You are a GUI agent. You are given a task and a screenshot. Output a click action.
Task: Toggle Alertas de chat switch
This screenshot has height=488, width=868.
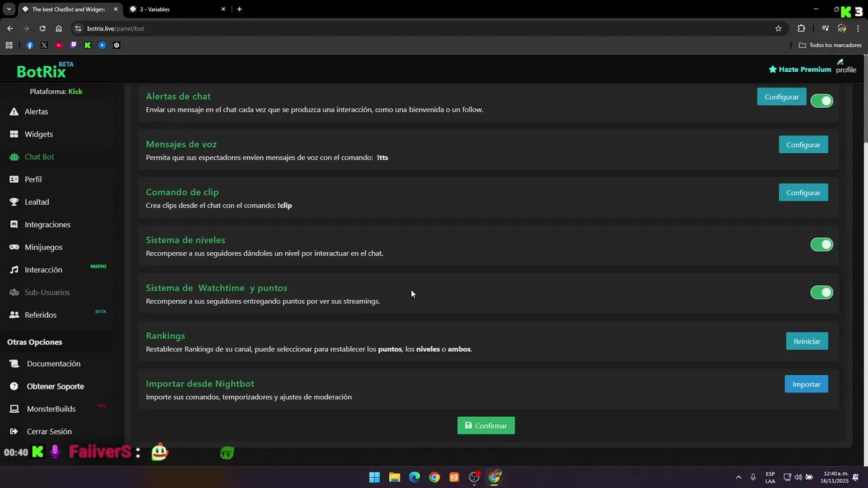point(822,101)
